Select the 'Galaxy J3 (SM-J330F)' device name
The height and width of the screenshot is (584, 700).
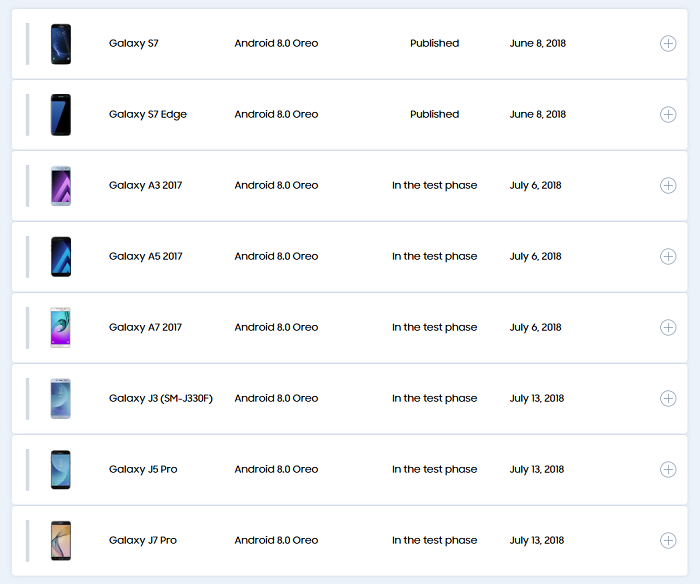(x=161, y=398)
